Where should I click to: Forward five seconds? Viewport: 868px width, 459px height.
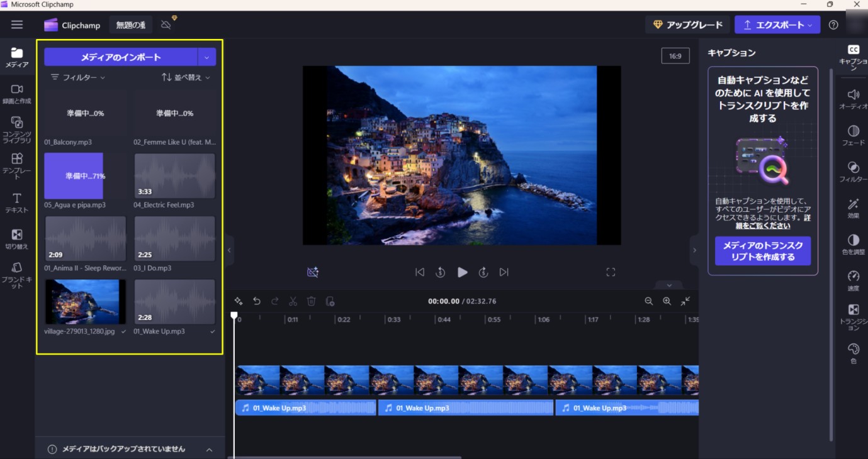point(483,272)
